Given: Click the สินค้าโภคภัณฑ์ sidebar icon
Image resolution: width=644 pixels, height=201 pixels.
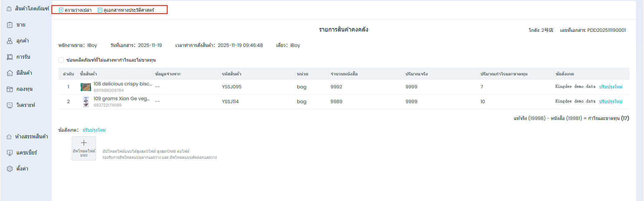Looking at the screenshot, I should pyautogui.click(x=9, y=9).
